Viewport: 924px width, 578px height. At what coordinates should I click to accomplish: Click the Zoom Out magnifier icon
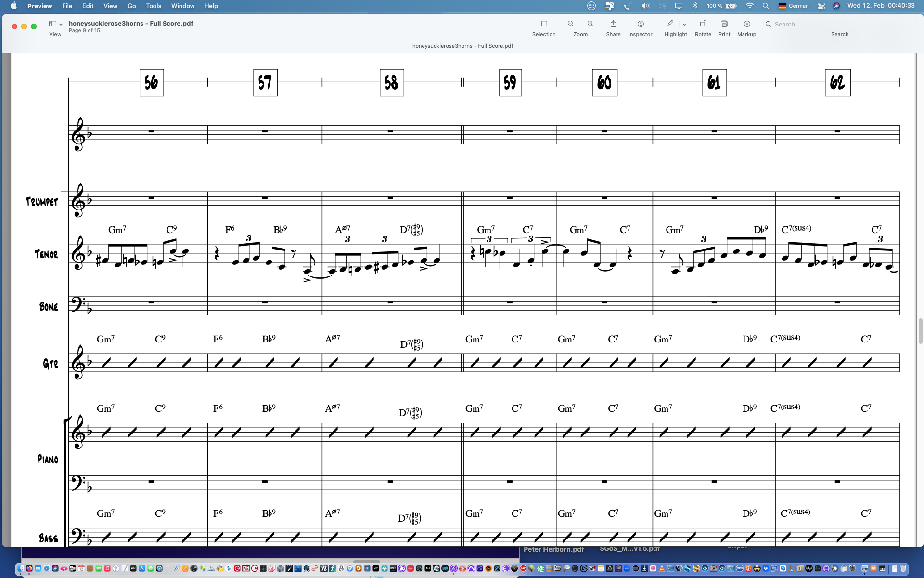[x=570, y=24]
